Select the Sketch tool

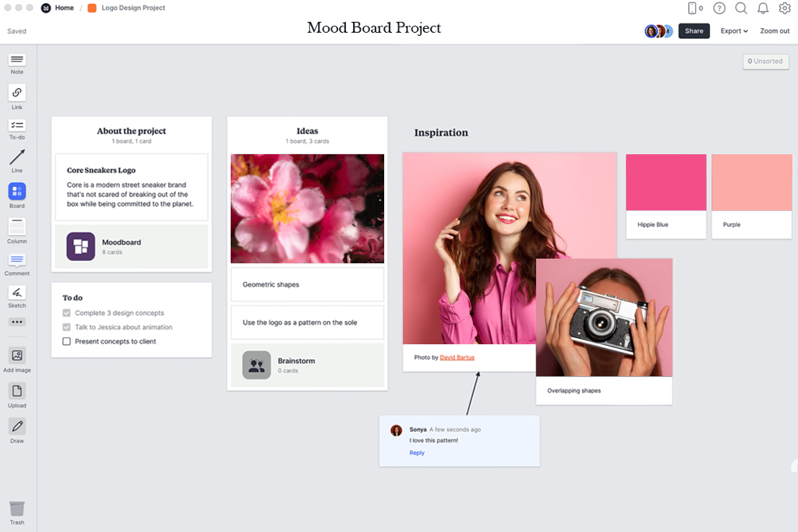coord(17,292)
